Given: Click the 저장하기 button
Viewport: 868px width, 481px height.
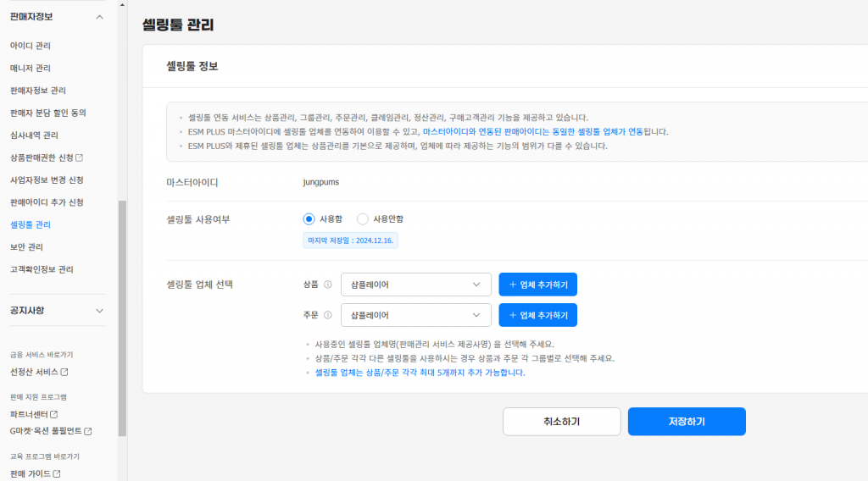Looking at the screenshot, I should (687, 421).
